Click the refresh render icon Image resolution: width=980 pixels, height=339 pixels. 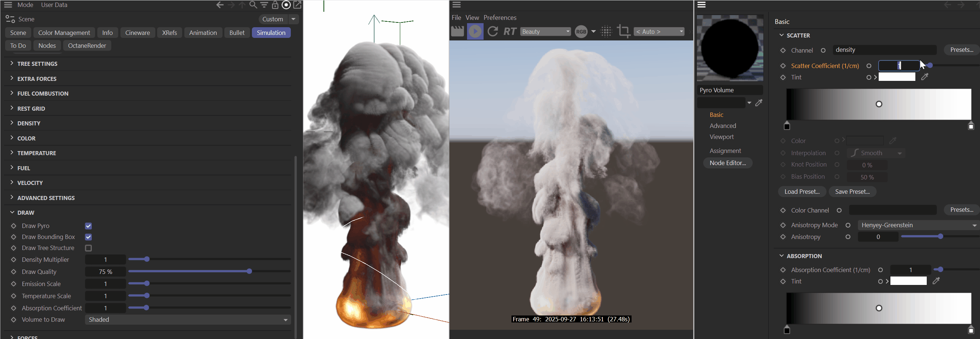493,32
